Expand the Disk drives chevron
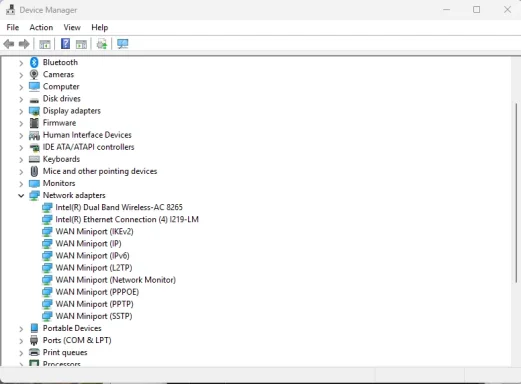This screenshot has width=521, height=384. [21, 99]
